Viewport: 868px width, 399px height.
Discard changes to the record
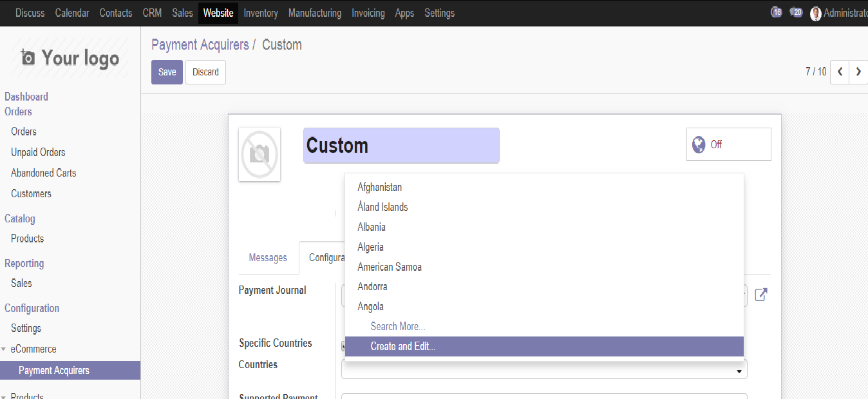(205, 72)
